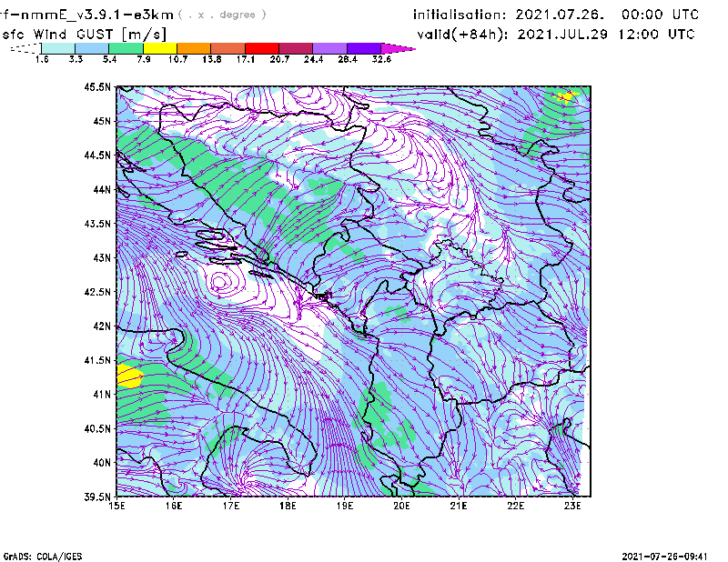
Task: Click the 40.5N latitude axis label
Action: point(97,429)
